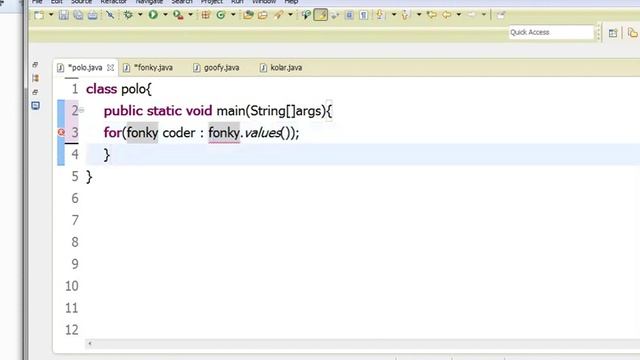The image size is (640, 360).
Task: Open the Refactor menu
Action: [x=113, y=2]
